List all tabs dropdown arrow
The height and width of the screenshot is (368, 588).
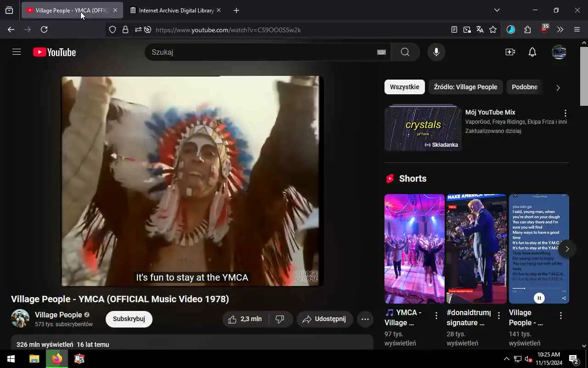tap(497, 10)
